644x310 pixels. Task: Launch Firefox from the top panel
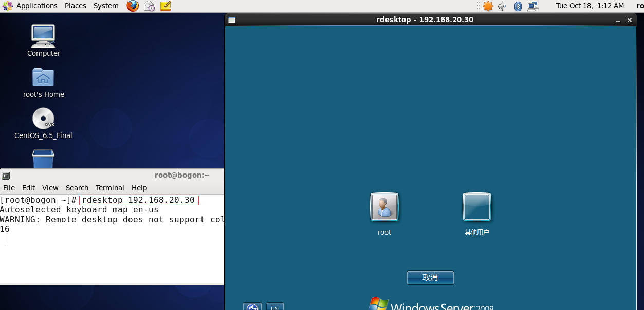coord(133,6)
